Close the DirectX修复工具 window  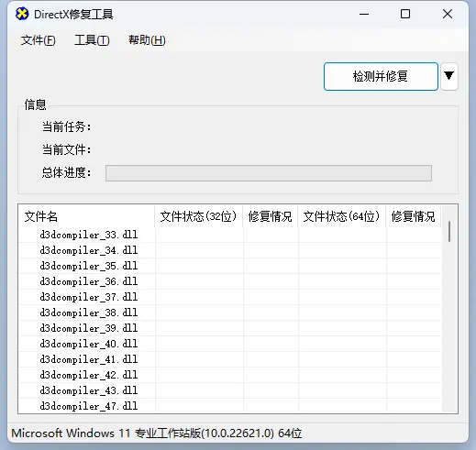(x=448, y=14)
